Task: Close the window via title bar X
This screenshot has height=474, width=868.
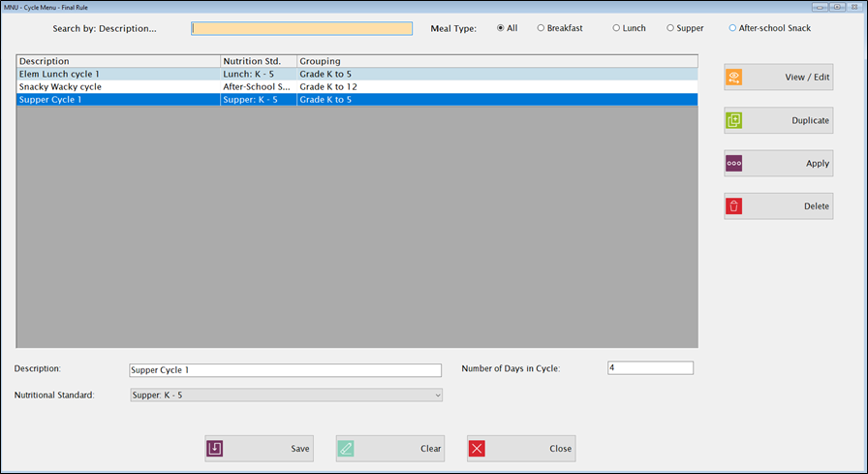Action: [x=854, y=7]
